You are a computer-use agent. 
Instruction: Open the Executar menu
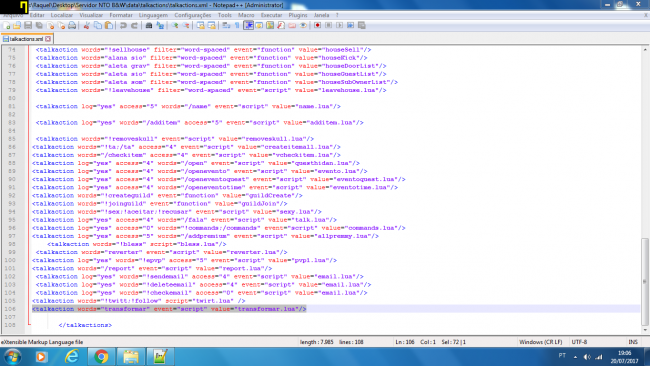tap(272, 15)
